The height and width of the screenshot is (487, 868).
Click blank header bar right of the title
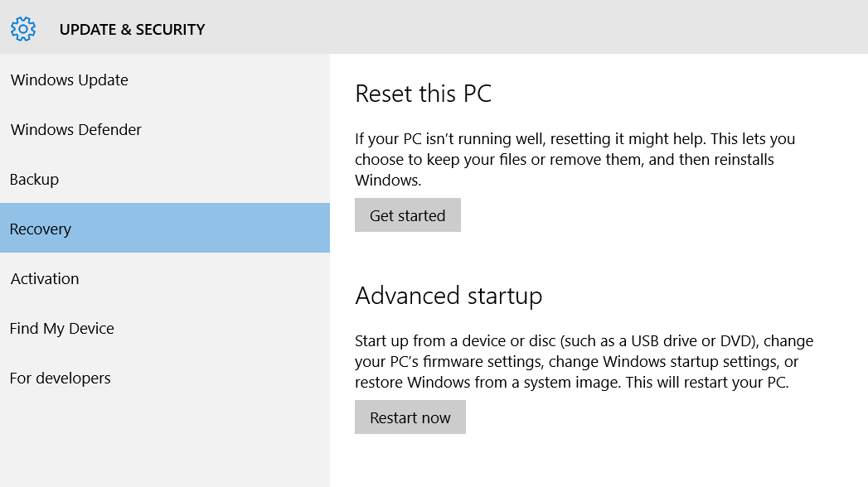[539, 29]
